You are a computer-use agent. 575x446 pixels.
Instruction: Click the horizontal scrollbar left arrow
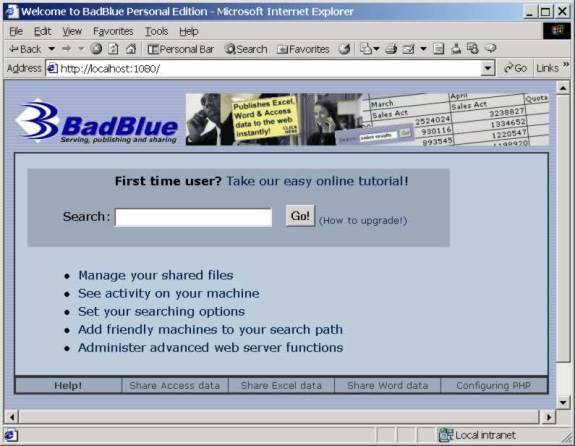point(12,417)
